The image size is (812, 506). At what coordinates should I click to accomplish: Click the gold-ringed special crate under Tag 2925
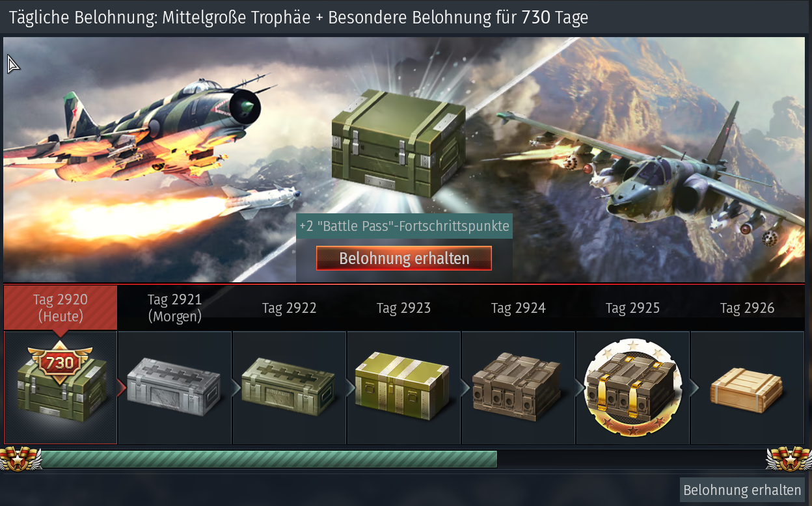[632, 387]
